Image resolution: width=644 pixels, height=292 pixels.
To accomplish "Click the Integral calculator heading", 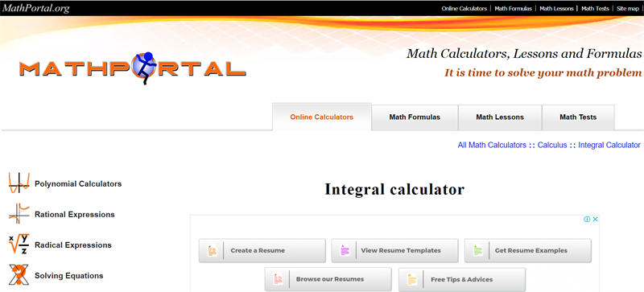I will pos(394,189).
